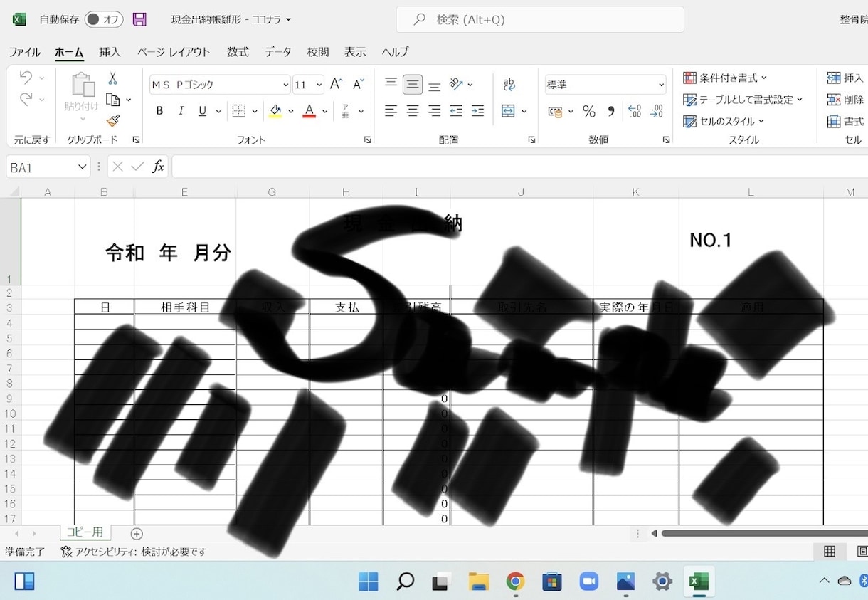Increase decimal places
The image size is (868, 600).
click(635, 111)
